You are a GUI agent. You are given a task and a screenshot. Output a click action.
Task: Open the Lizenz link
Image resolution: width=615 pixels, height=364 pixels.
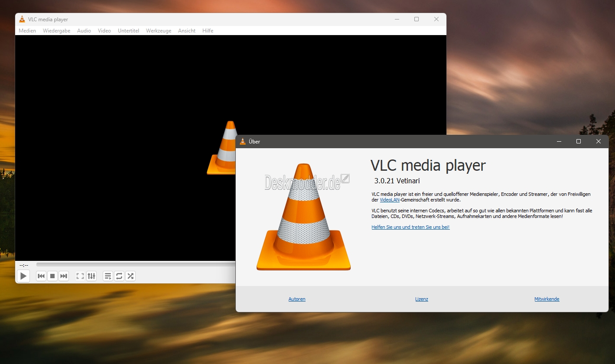422,299
